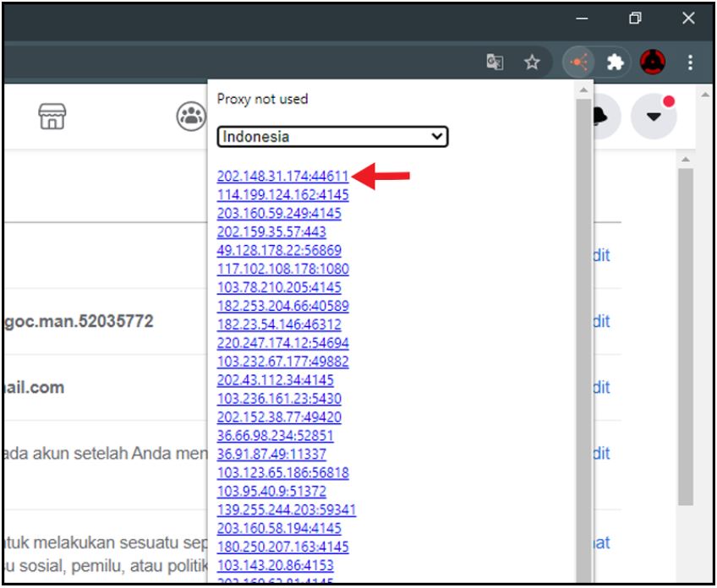Pick proxy 182.253.204.66:40589

coord(282,306)
